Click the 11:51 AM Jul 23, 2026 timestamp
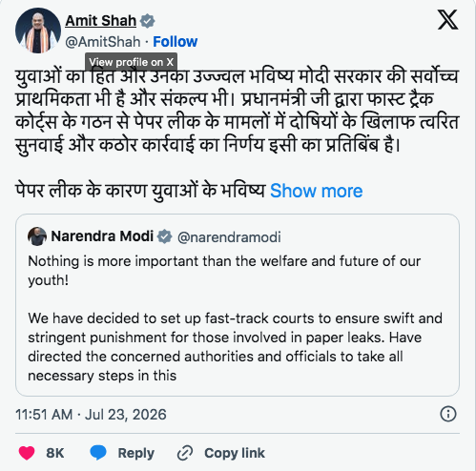476x471 pixels. click(x=91, y=415)
